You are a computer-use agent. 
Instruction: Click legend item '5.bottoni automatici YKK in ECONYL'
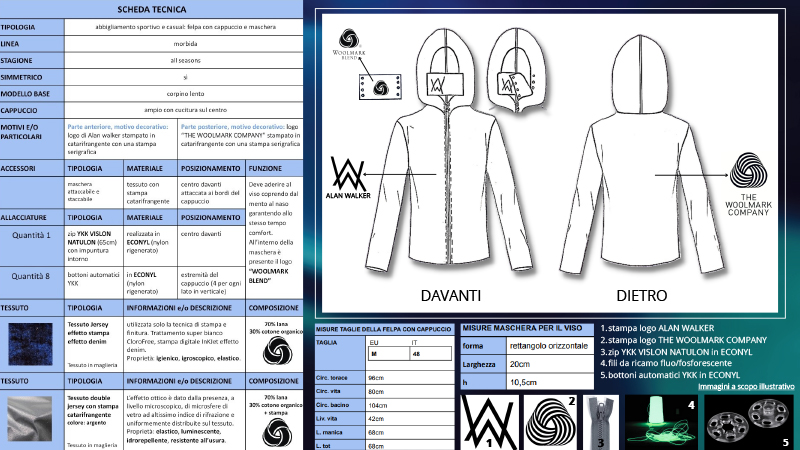coord(670,375)
